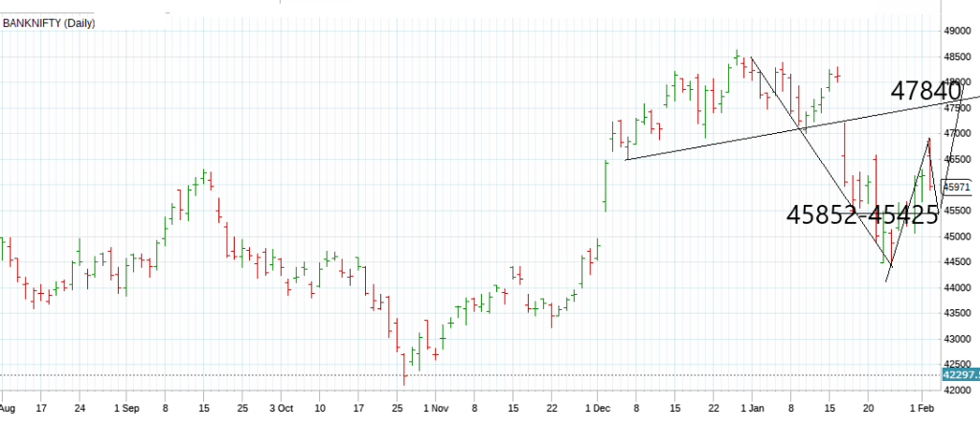The image size is (980, 426).
Task: Jump to 3 Oct on date axis
Action: (x=281, y=407)
